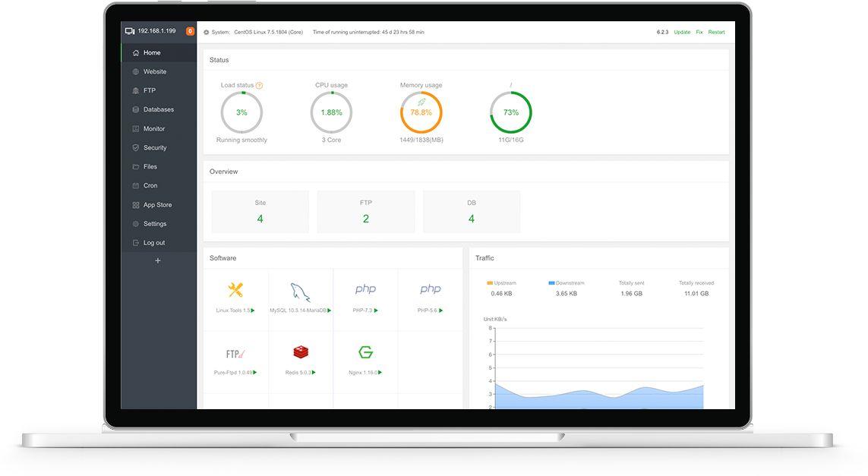Open the MySQL MariaDB dolphin icon
Screen dimensions: 868x476
coord(300,292)
